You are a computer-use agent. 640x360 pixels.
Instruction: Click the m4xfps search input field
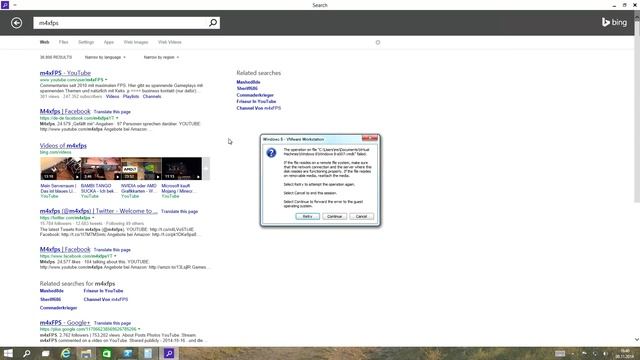[121, 23]
